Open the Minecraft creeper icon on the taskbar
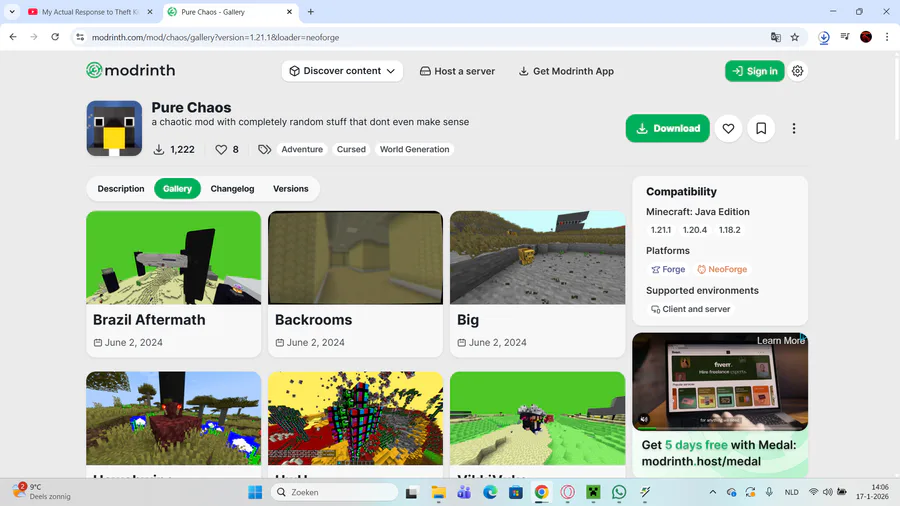 point(593,492)
